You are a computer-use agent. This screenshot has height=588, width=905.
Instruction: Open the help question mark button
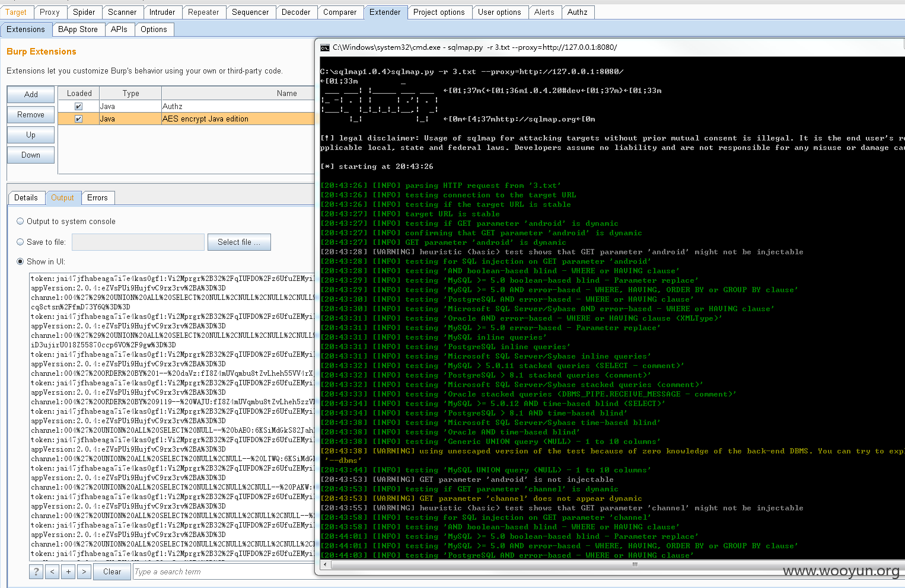[x=36, y=571]
